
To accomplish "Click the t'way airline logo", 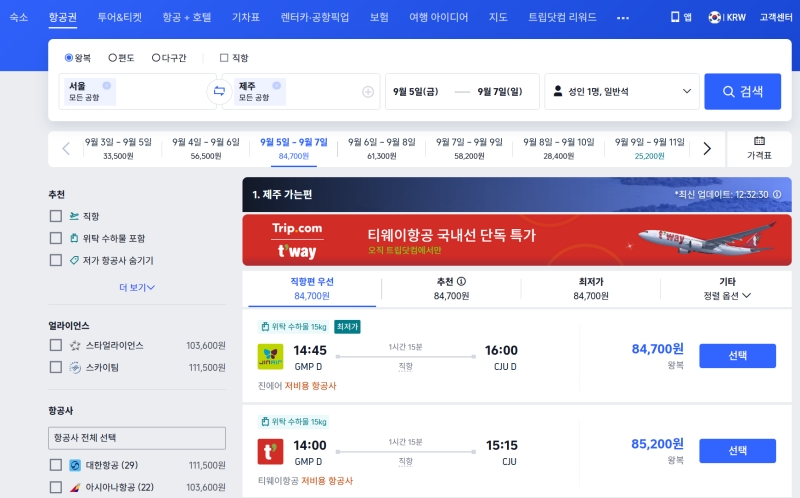I will coord(270,452).
